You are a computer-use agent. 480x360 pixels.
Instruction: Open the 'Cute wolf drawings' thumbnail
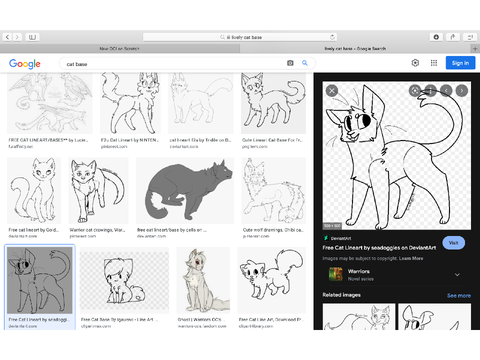(x=273, y=191)
